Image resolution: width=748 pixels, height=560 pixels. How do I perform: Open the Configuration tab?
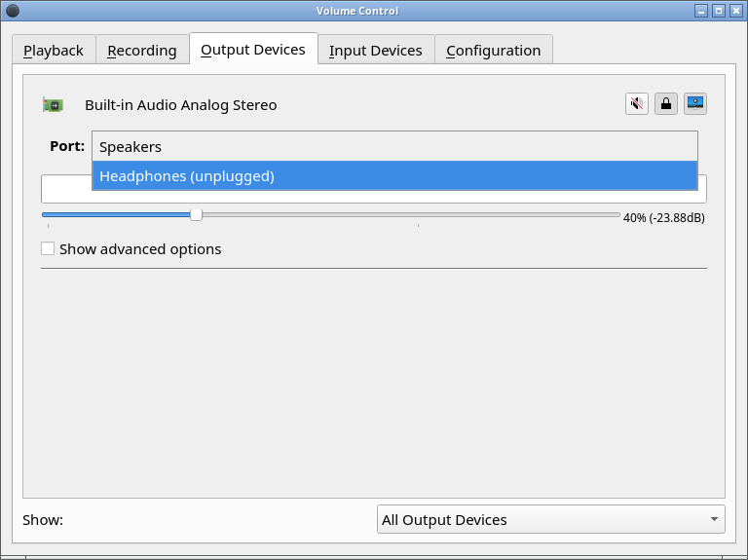point(493,51)
